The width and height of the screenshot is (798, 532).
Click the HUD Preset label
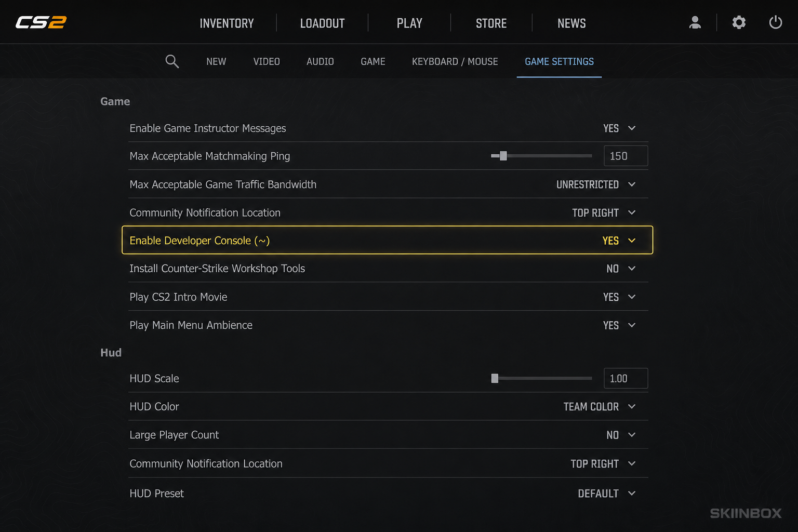coord(156,494)
